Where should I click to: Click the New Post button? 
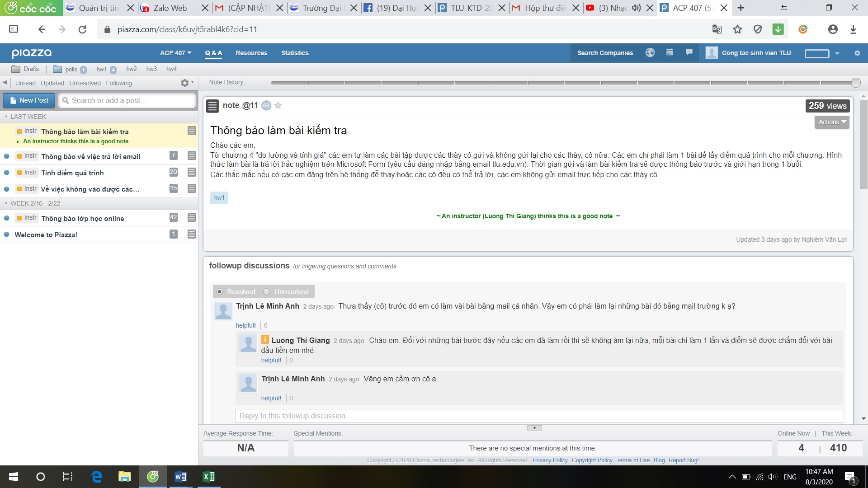[29, 100]
